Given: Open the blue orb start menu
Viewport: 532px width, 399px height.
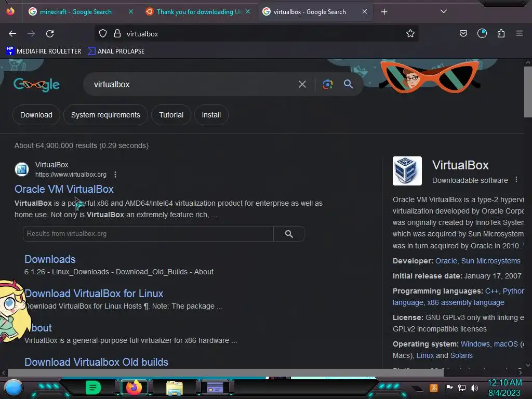Looking at the screenshot, I should pos(14,388).
